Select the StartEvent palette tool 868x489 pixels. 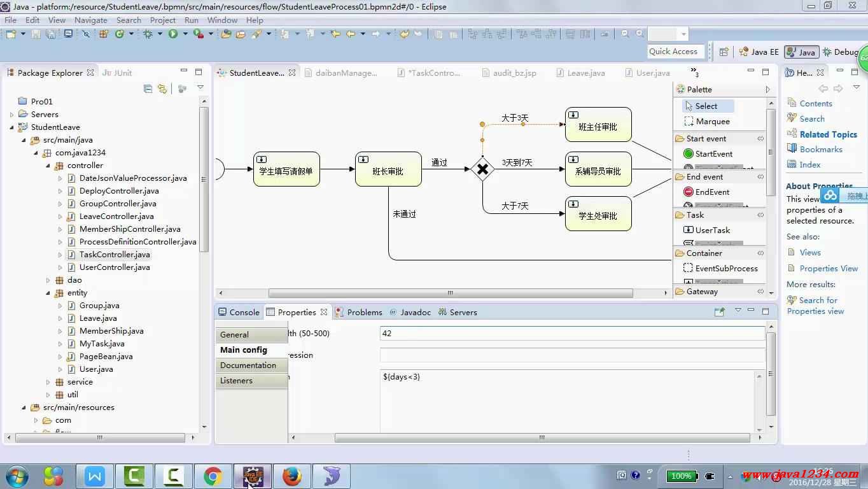pyautogui.click(x=708, y=153)
